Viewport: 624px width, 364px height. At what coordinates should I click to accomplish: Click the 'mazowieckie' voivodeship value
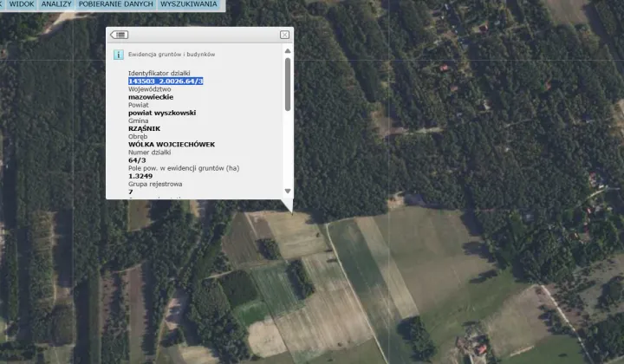click(151, 97)
